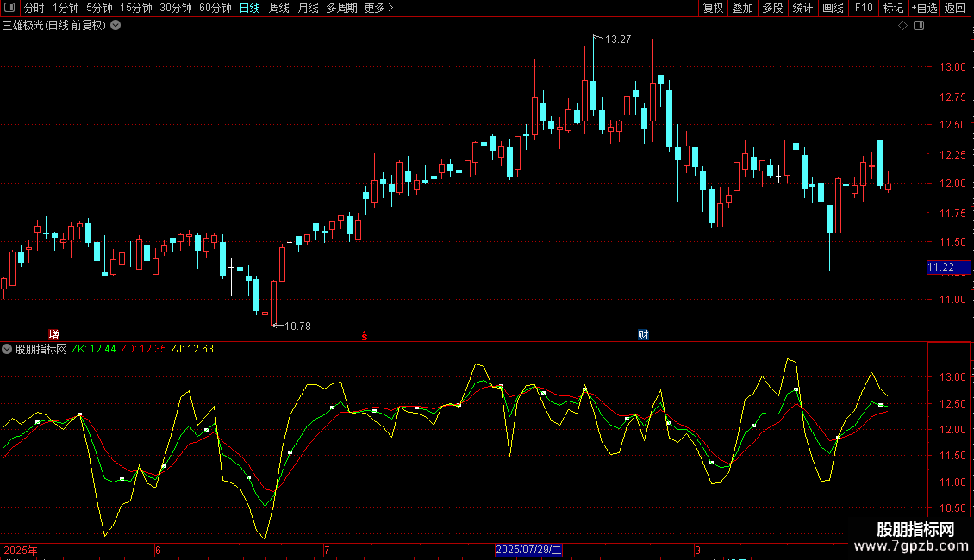Click the 2025/07/29/二 date label
The height and width of the screenshot is (560, 974).
(x=528, y=550)
